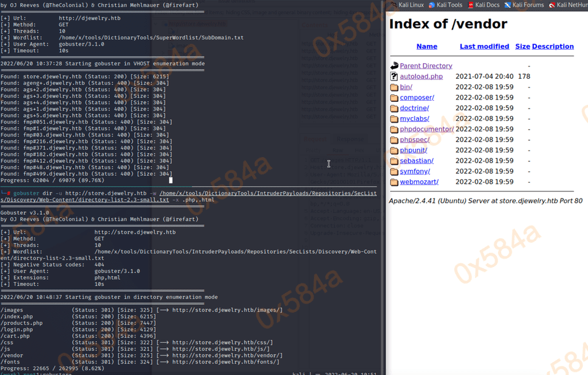The height and width of the screenshot is (375, 588).
Task: Click the Parent Directory back-arrow icon
Action: [394, 66]
